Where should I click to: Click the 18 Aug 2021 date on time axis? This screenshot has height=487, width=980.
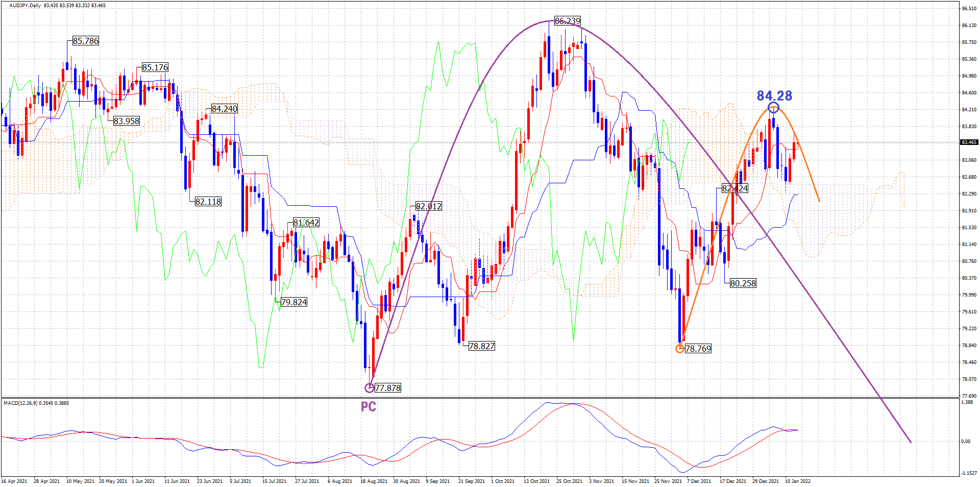click(x=374, y=481)
